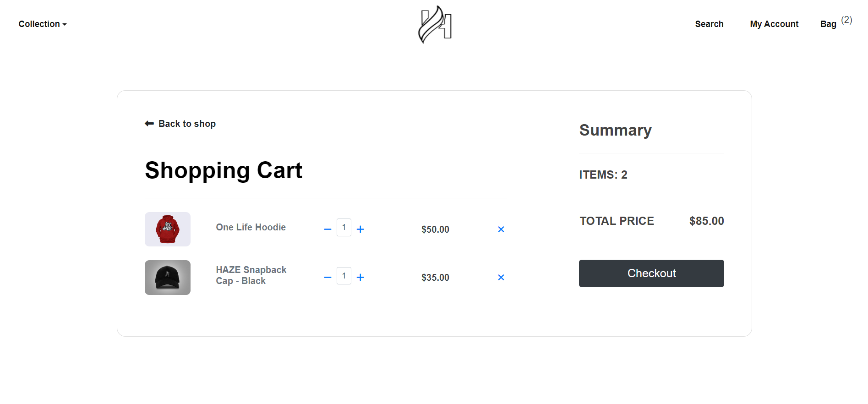Click the Back to shop link
The image size is (868, 404).
pos(187,123)
